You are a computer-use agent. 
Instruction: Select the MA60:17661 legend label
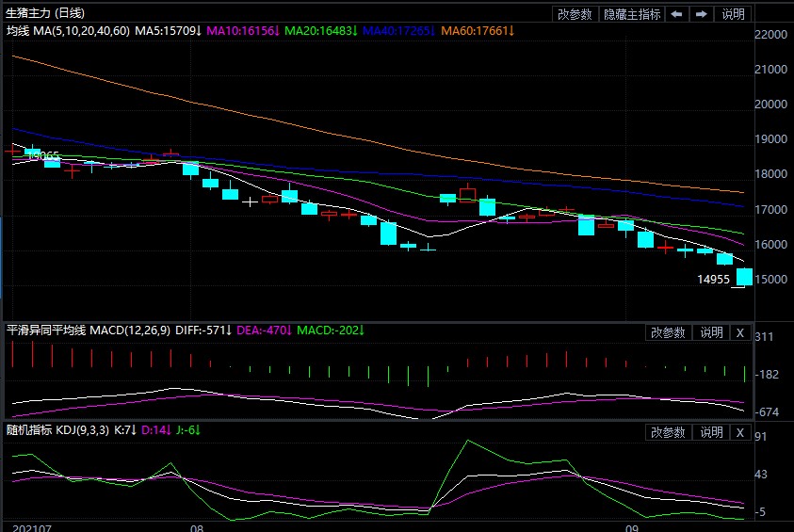pos(477,31)
